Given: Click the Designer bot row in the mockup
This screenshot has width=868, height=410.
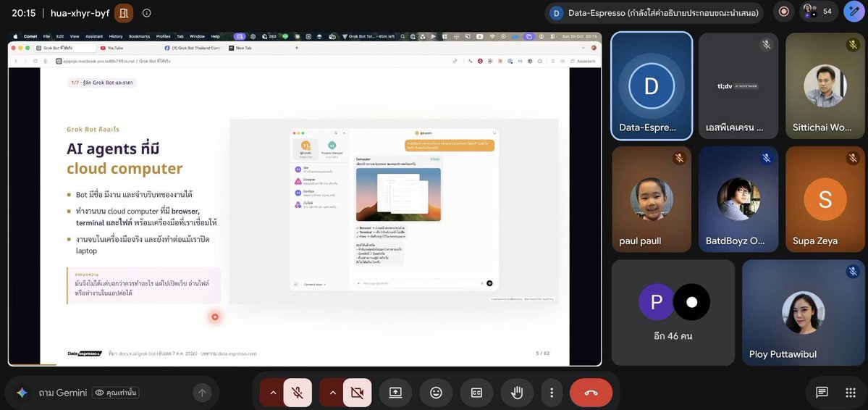Looking at the screenshot, I should coord(316,180).
